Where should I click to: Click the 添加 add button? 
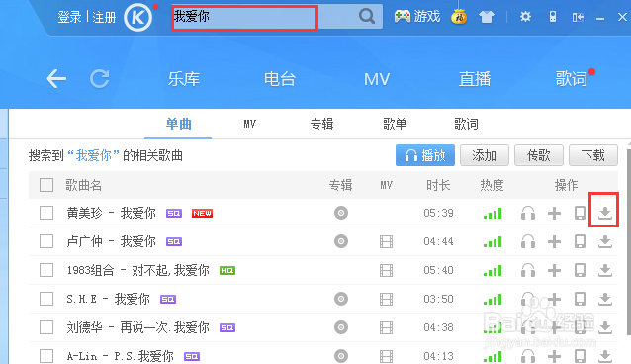(485, 155)
